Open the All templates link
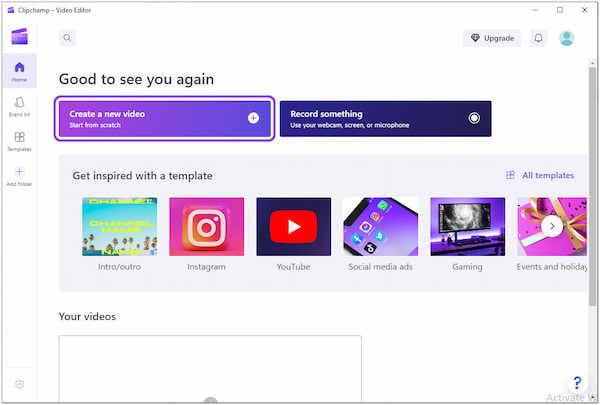Viewport: 600px width, 405px height. 548,175
